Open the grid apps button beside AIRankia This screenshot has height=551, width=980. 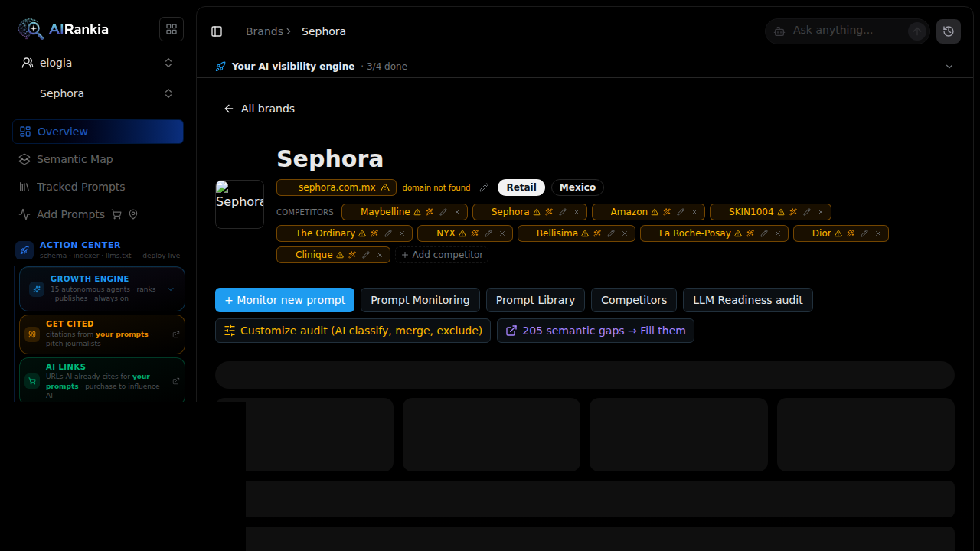[171, 29]
